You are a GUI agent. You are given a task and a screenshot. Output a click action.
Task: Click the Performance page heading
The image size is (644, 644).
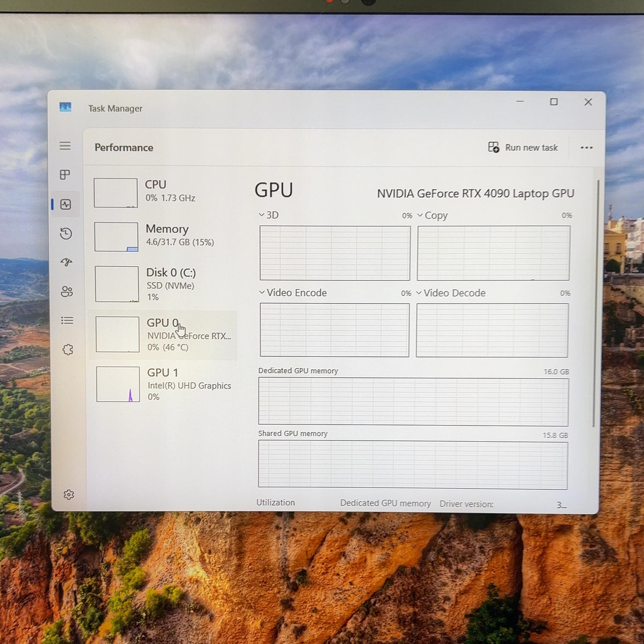click(x=124, y=148)
